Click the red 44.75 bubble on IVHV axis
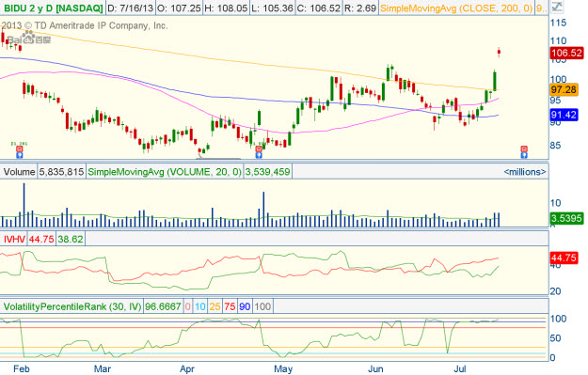The image size is (588, 375). (564, 258)
